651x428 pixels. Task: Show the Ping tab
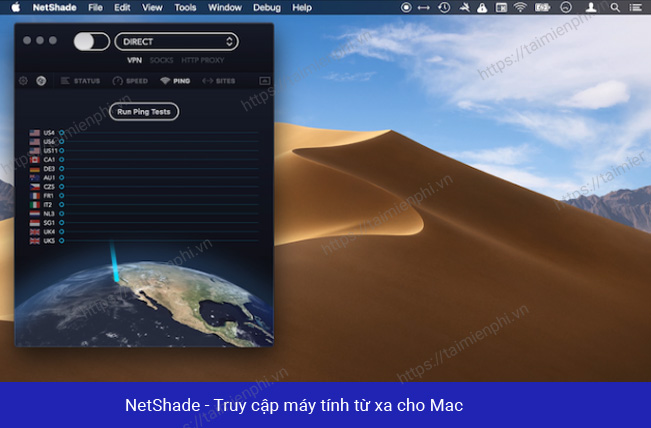click(175, 81)
